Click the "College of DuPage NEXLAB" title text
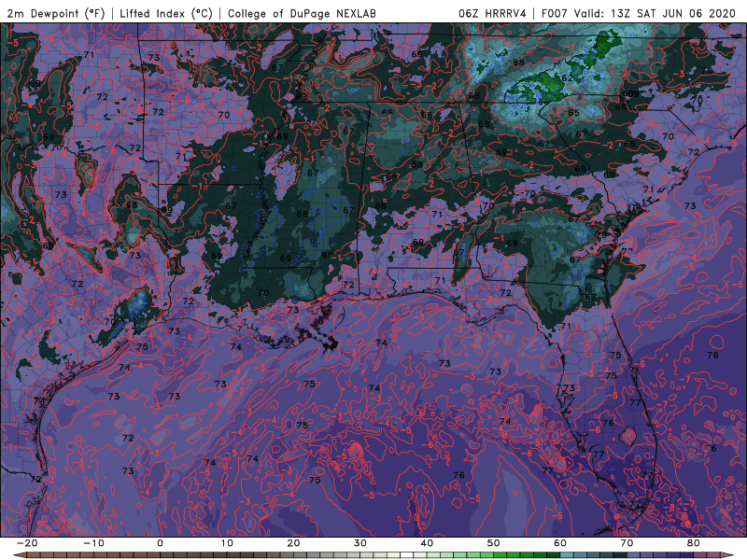The height and width of the screenshot is (560, 747). click(302, 13)
